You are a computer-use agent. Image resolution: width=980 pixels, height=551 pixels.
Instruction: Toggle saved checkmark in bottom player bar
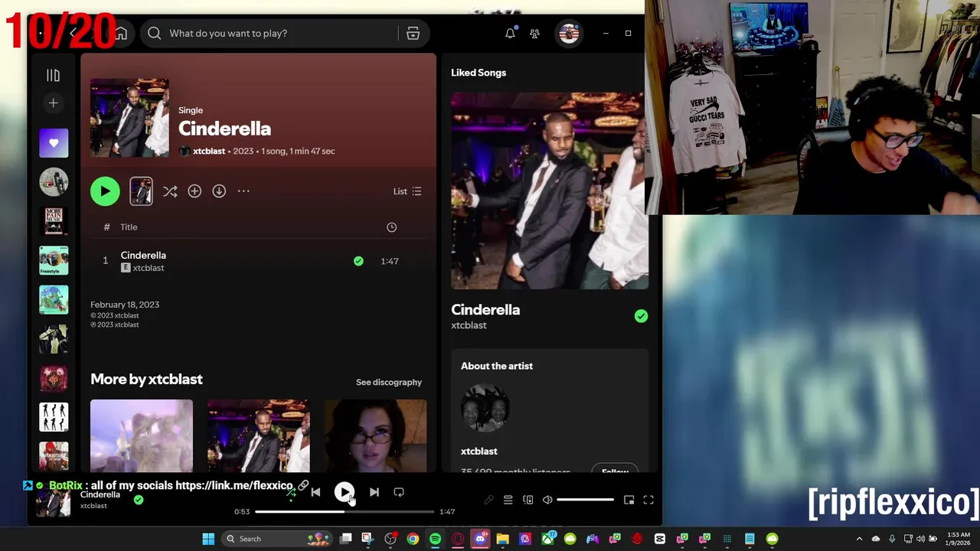click(x=139, y=500)
